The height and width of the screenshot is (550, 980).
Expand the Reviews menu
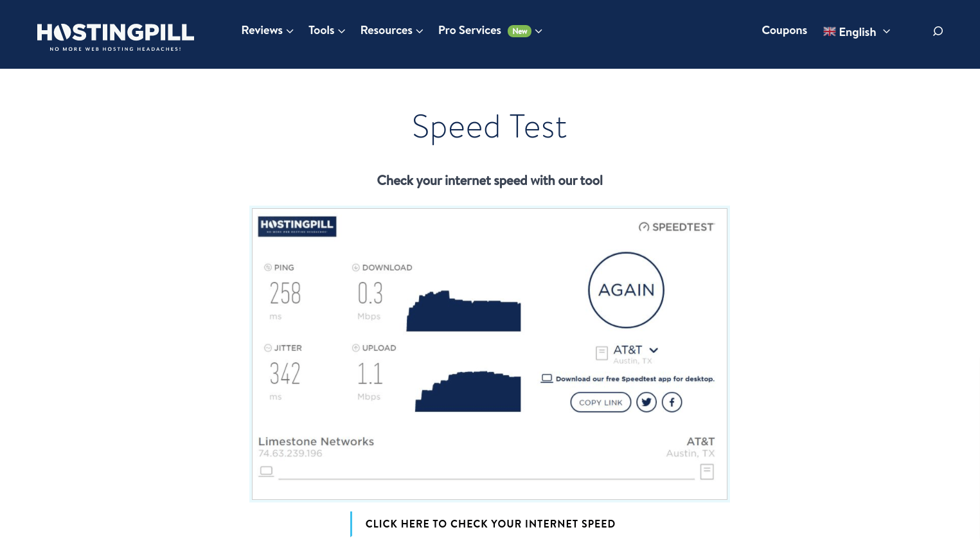267,30
